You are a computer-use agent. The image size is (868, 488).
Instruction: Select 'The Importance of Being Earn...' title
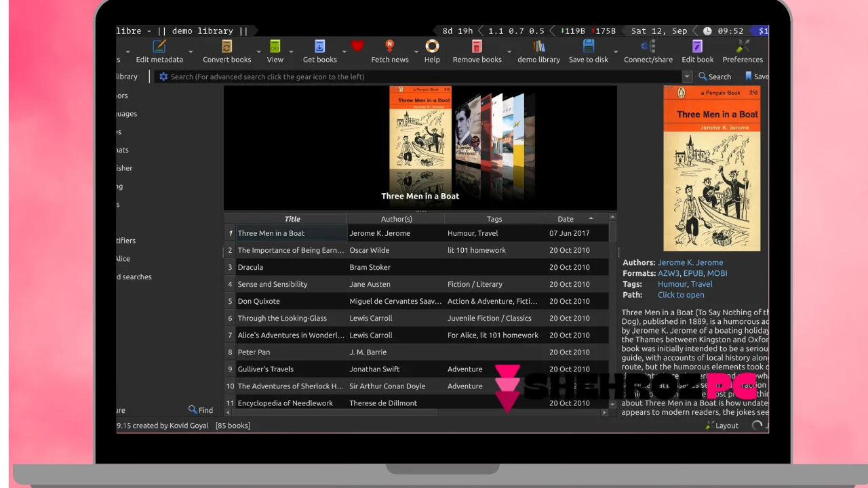291,250
